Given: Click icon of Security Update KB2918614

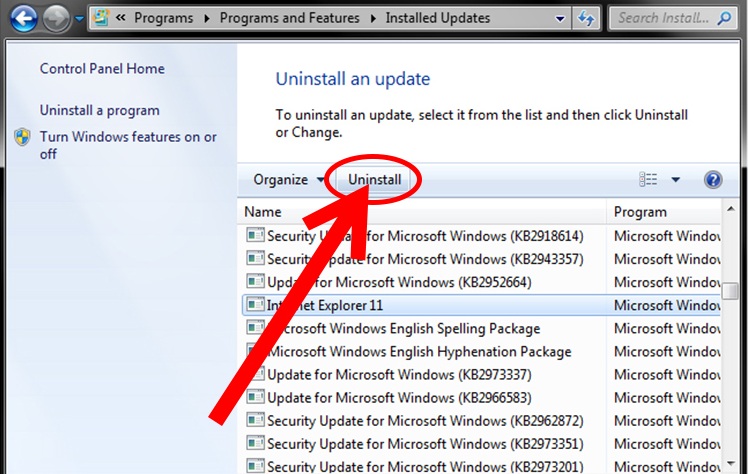Looking at the screenshot, I should (255, 235).
